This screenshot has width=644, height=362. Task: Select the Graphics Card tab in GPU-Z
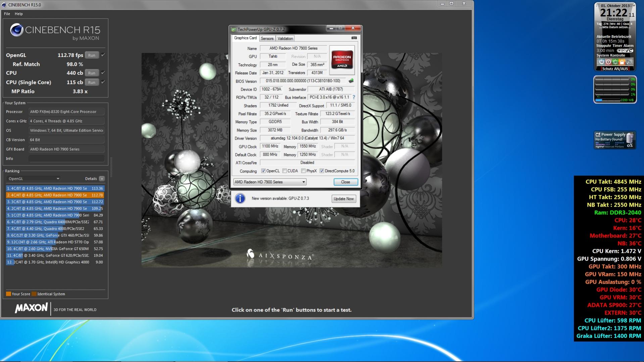tap(245, 38)
